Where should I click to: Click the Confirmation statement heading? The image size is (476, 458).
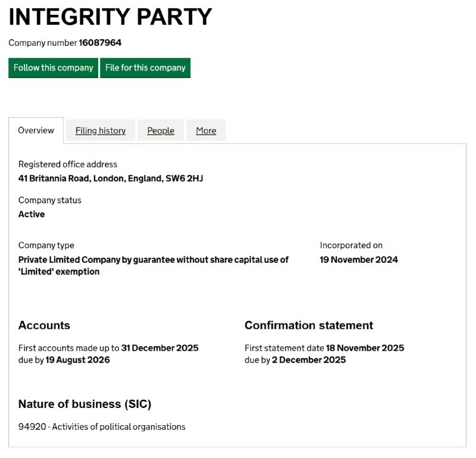tap(309, 325)
